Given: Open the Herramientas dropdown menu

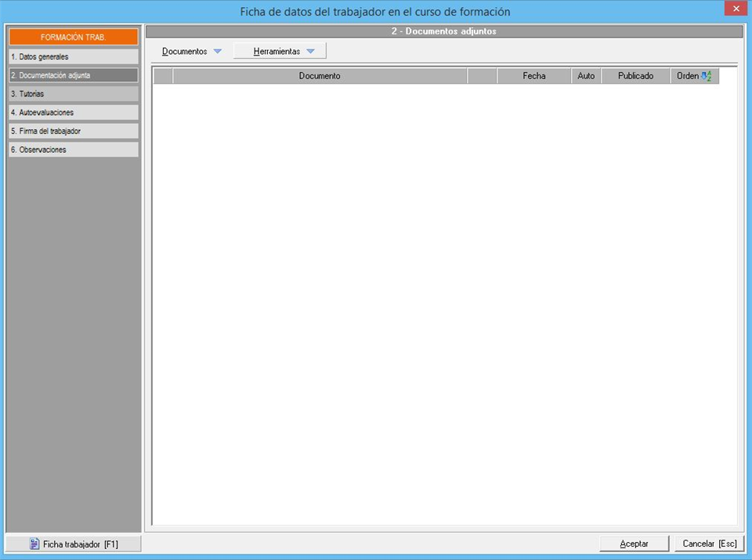Looking at the screenshot, I should 280,51.
